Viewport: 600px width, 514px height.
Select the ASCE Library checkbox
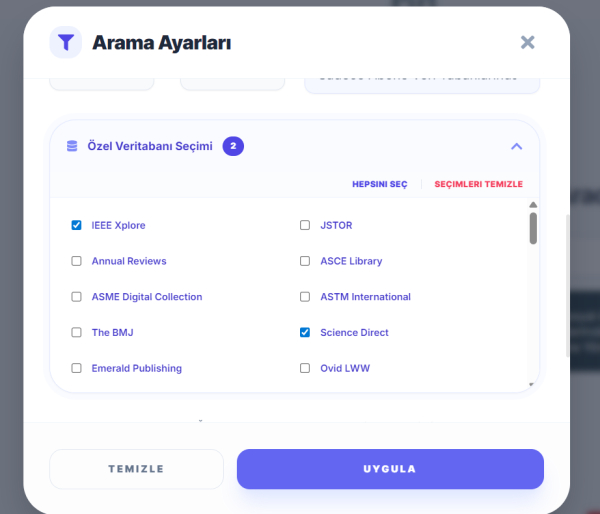pos(305,261)
